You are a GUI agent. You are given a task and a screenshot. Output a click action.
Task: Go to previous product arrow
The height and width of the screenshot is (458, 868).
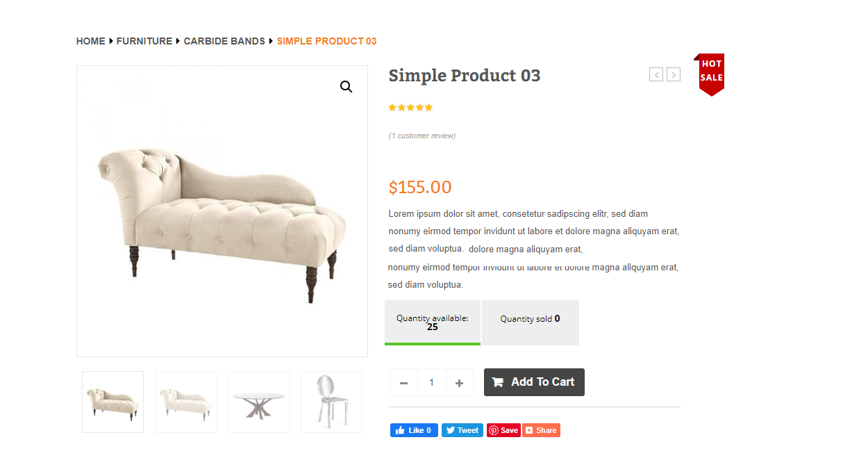coord(656,74)
